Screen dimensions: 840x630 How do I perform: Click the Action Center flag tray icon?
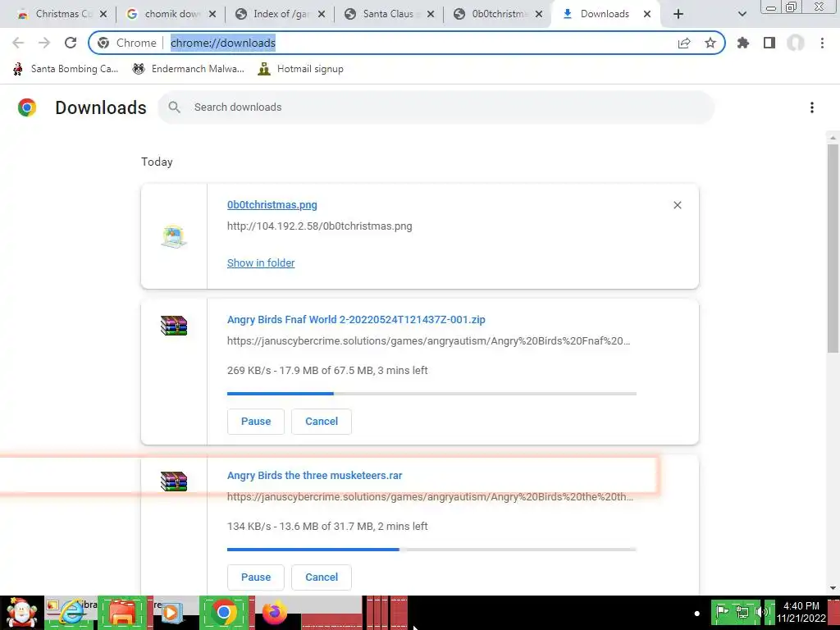pyautogui.click(x=723, y=612)
